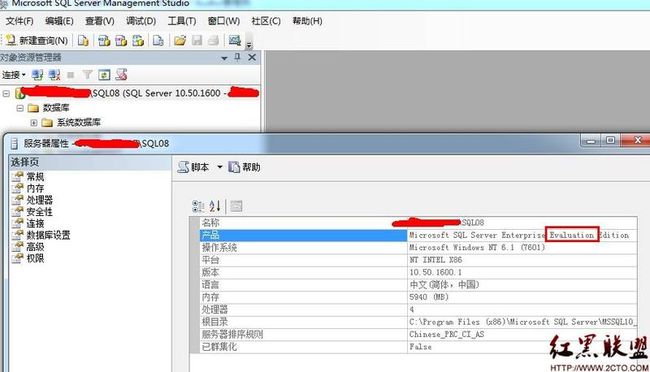Click the Analysis Services XMLA query icon
This screenshot has height=372, width=650.
138,40
